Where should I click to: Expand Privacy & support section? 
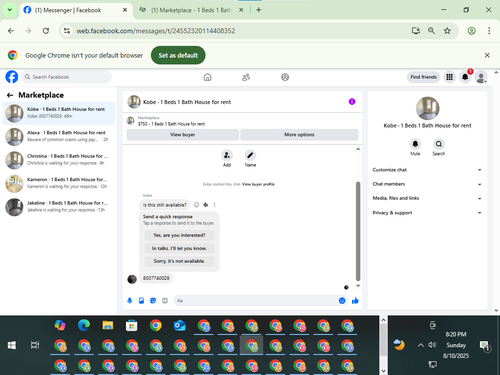coord(427,213)
